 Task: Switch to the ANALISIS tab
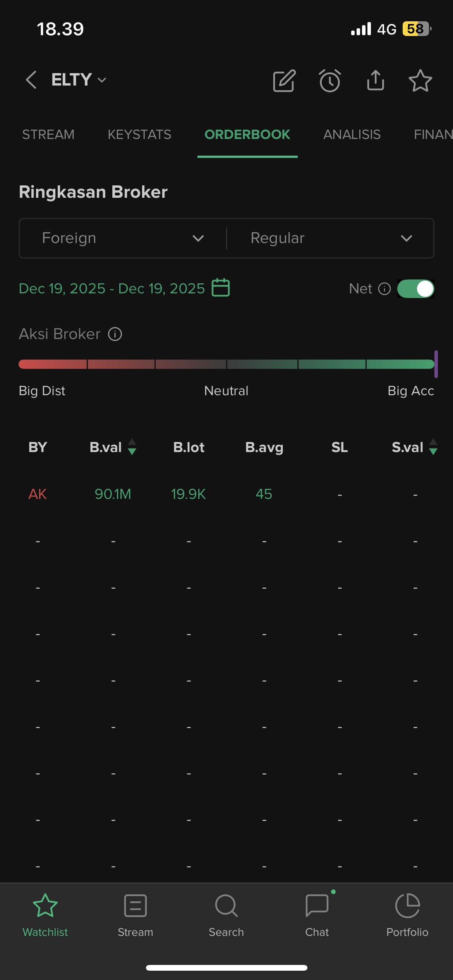point(352,135)
